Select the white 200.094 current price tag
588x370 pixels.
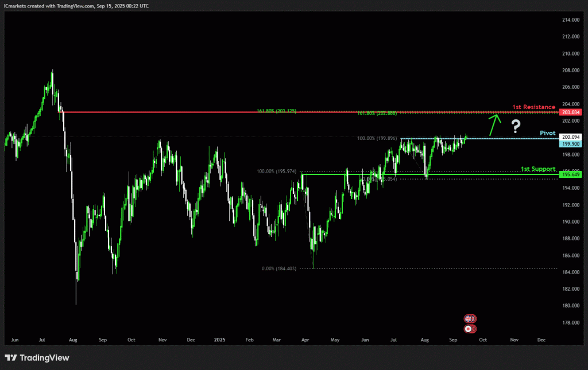pyautogui.click(x=570, y=137)
